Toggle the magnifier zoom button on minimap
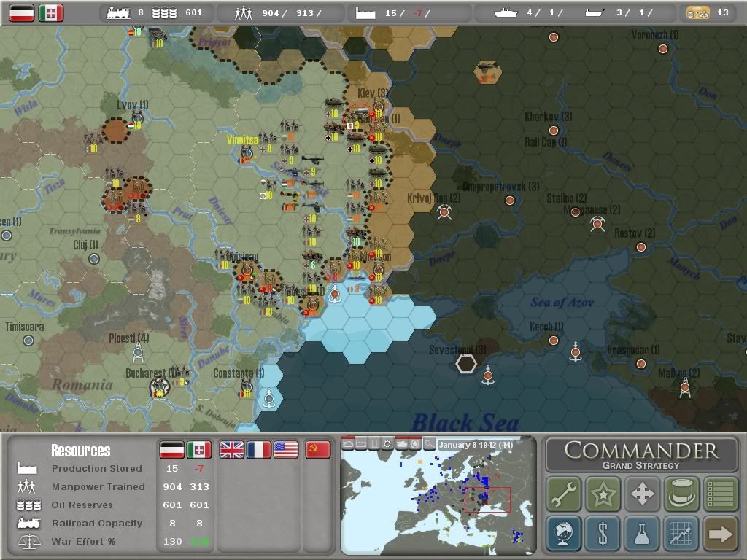747x560 pixels. [429, 444]
